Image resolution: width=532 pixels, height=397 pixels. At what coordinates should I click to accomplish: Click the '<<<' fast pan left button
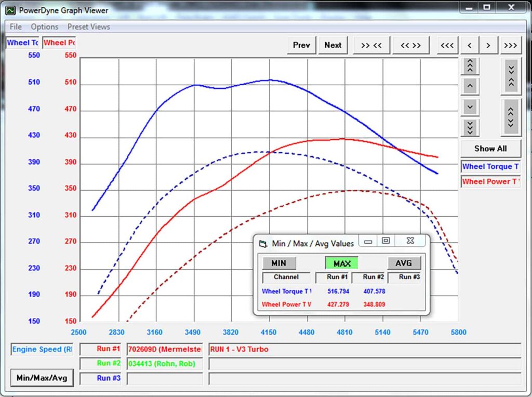[x=447, y=45]
